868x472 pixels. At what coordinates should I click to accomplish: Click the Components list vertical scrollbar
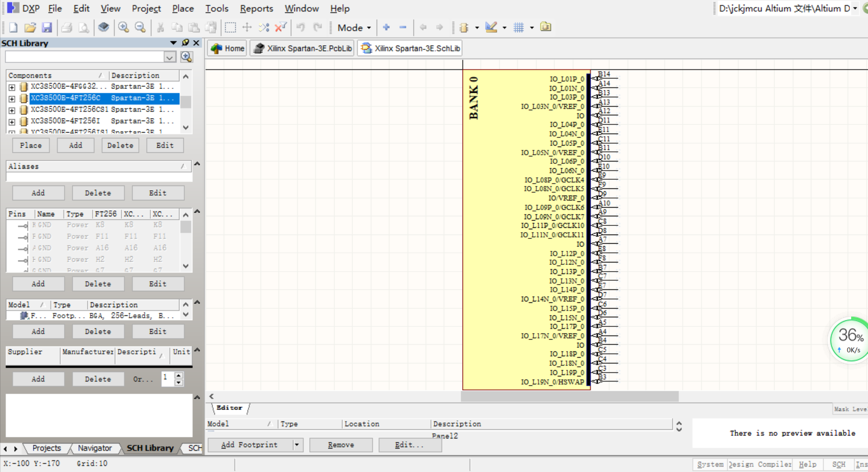pyautogui.click(x=186, y=102)
